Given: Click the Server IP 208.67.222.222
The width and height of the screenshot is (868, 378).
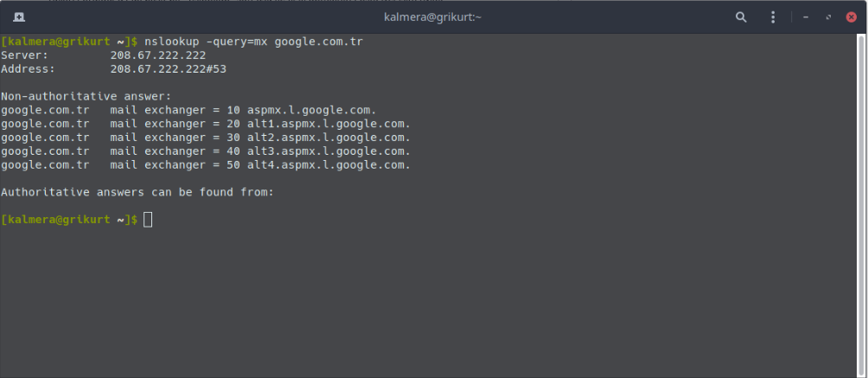Looking at the screenshot, I should click(x=157, y=55).
